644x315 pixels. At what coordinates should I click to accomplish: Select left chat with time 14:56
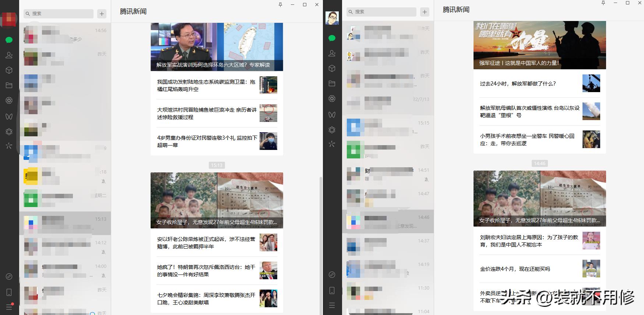coord(65,35)
